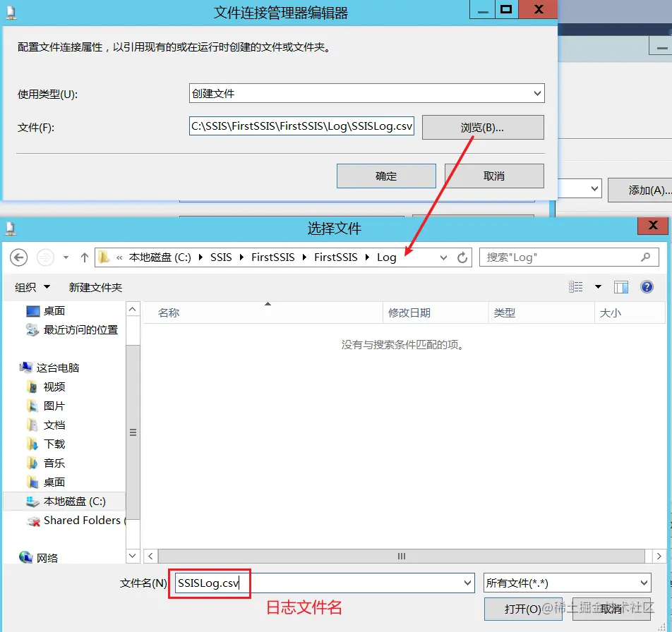Open the 所有文件(*.*) file type dropdown

tap(567, 583)
